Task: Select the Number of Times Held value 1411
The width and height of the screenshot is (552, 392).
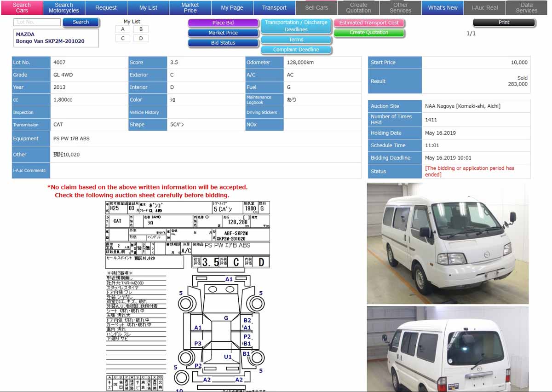Action: pos(431,120)
